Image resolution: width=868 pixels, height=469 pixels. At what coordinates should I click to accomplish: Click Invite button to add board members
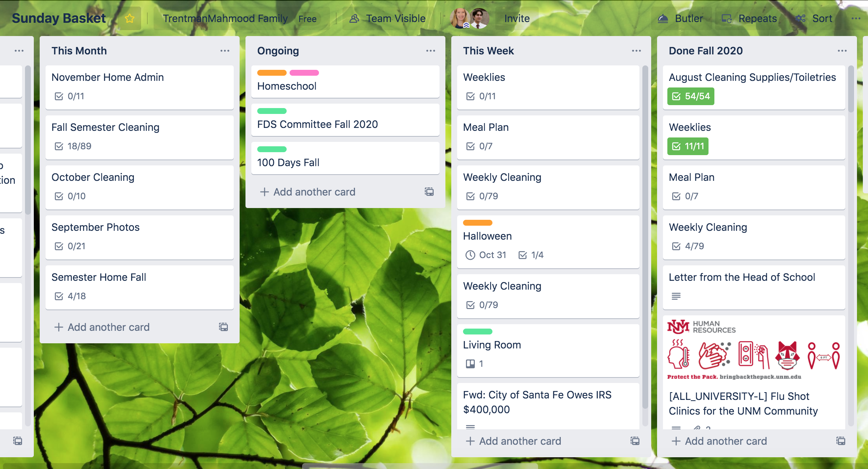point(515,18)
